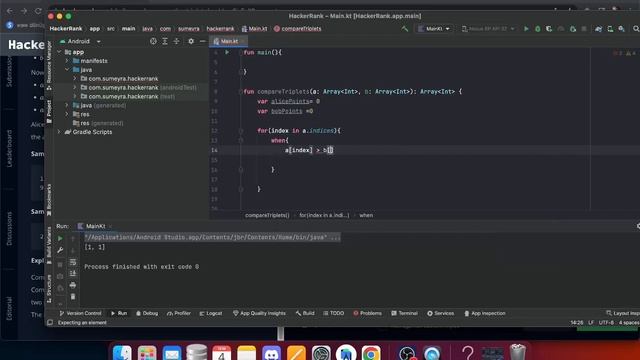Expand Gradle Scripts node
Viewport: 640px width, 360px height.
[x=59, y=132]
